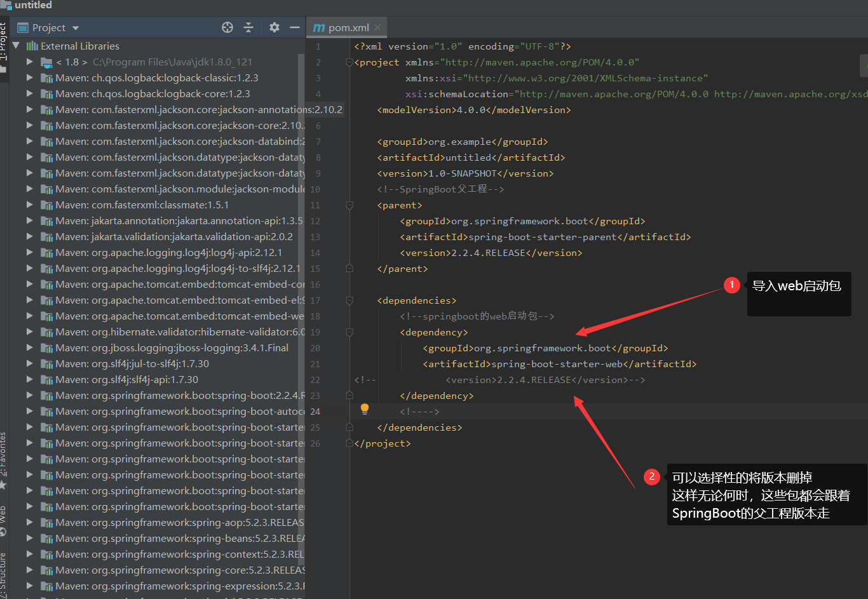Expand the spring-expression library node
This screenshot has height=599, width=868.
click(x=29, y=586)
